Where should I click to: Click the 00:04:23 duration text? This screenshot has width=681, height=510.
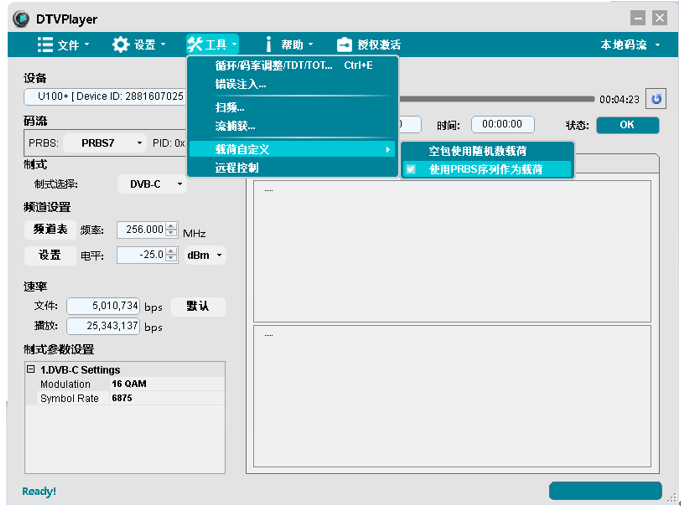pos(619,99)
